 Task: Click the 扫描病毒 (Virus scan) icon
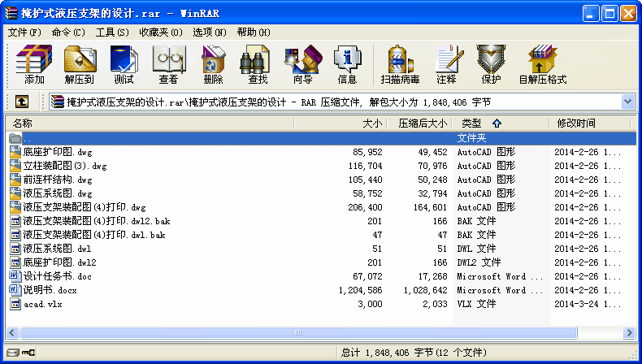400,64
